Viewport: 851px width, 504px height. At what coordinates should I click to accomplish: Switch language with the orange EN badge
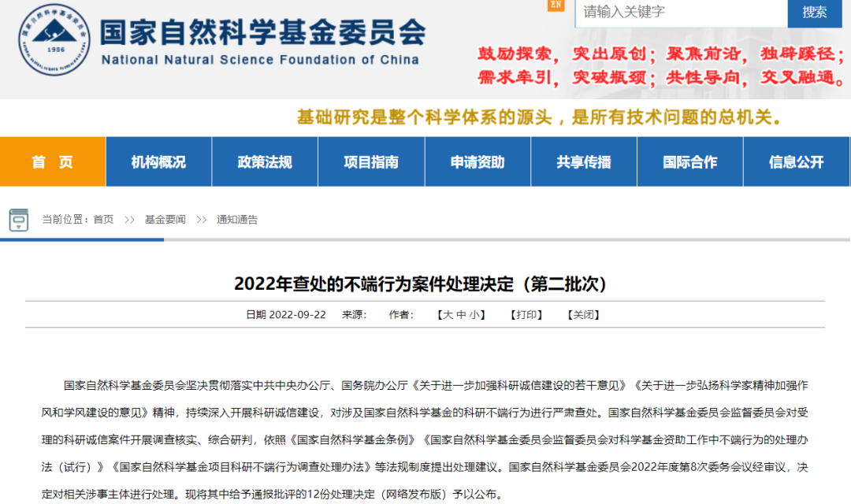pyautogui.click(x=556, y=6)
